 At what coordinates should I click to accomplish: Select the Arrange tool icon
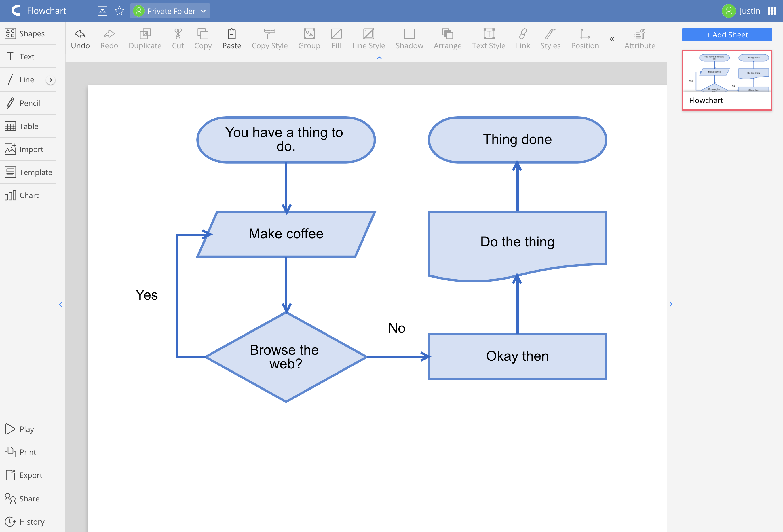(x=447, y=34)
